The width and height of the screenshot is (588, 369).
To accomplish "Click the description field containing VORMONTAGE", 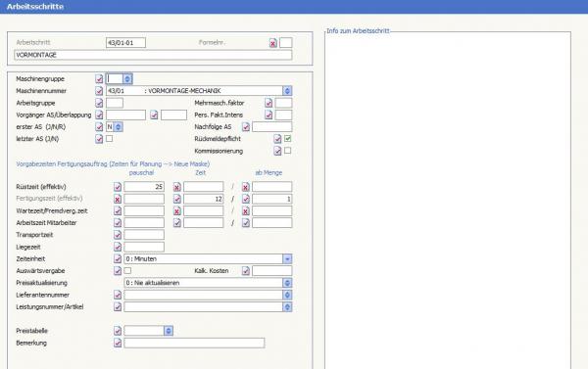I will click(153, 55).
